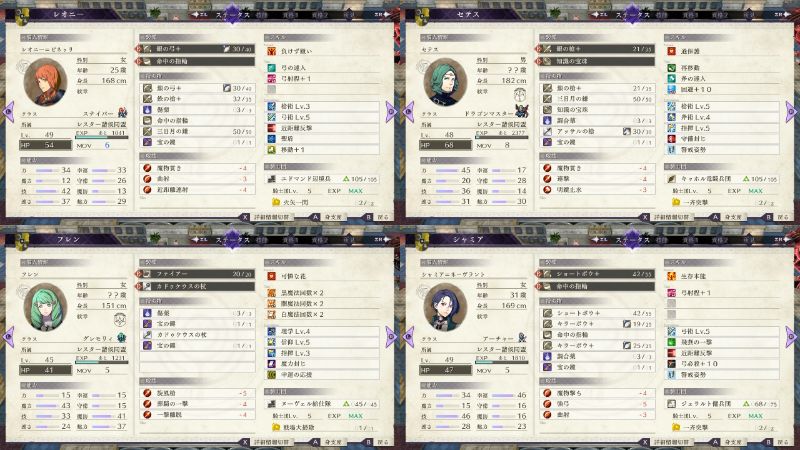The image size is (800, 450).
Task: Click the ZL tab-switch arrow in Seteth's panel
Action: (599, 14)
